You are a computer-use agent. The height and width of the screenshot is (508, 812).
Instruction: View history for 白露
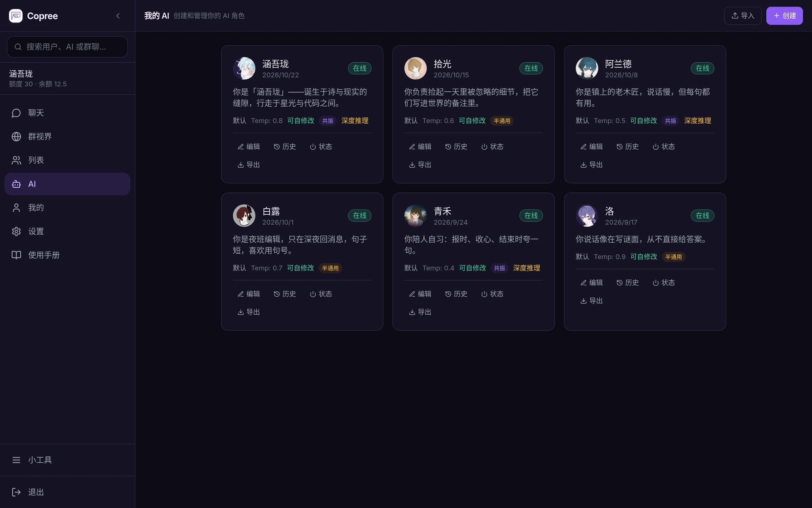tap(285, 294)
